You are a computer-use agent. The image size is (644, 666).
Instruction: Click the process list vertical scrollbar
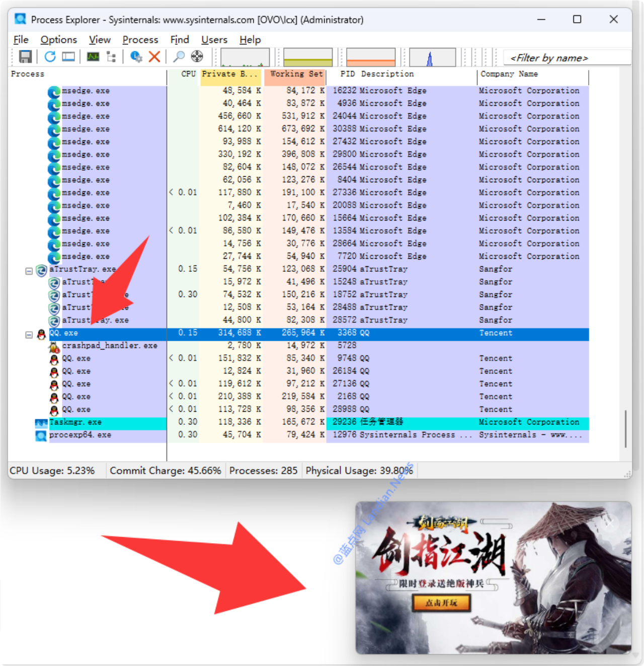coord(625,428)
